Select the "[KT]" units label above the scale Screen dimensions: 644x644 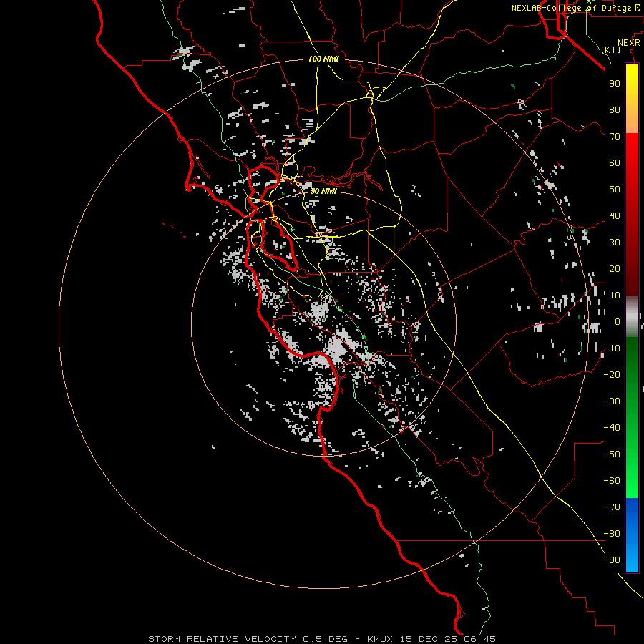(x=611, y=49)
